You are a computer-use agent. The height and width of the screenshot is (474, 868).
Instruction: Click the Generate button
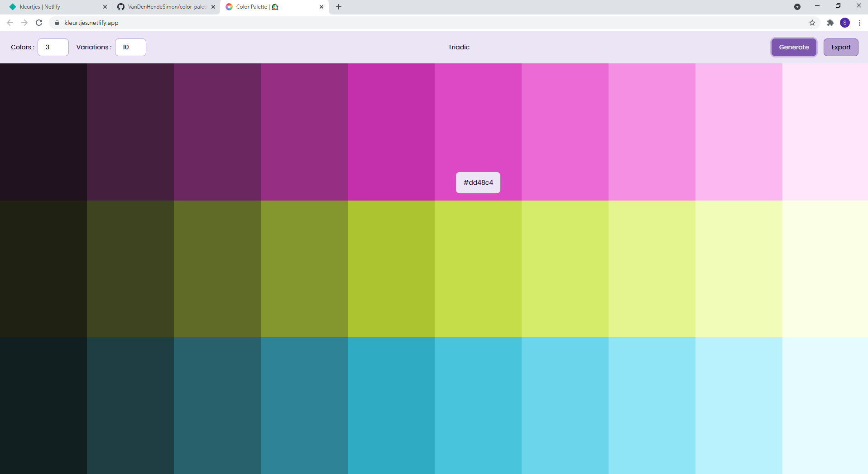click(794, 47)
